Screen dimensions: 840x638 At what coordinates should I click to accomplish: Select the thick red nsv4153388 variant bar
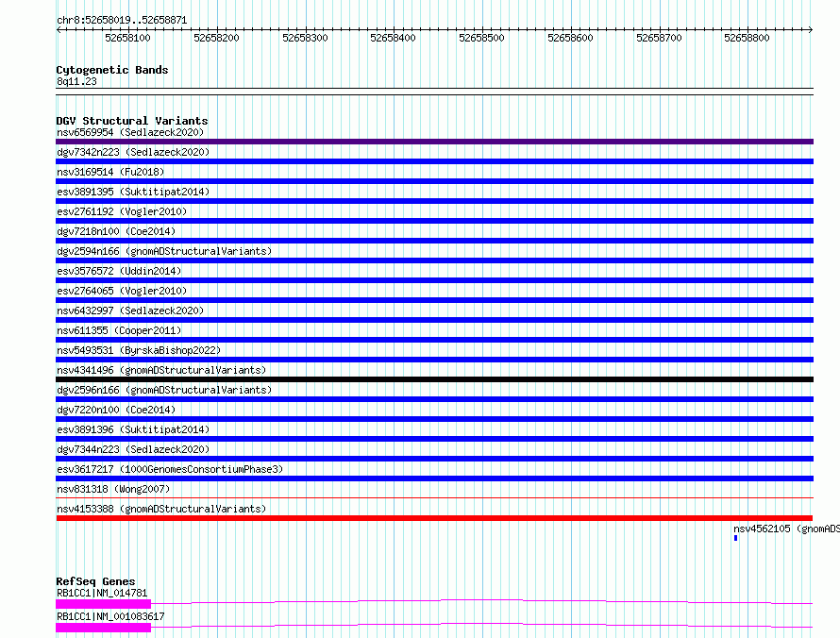coord(434,518)
